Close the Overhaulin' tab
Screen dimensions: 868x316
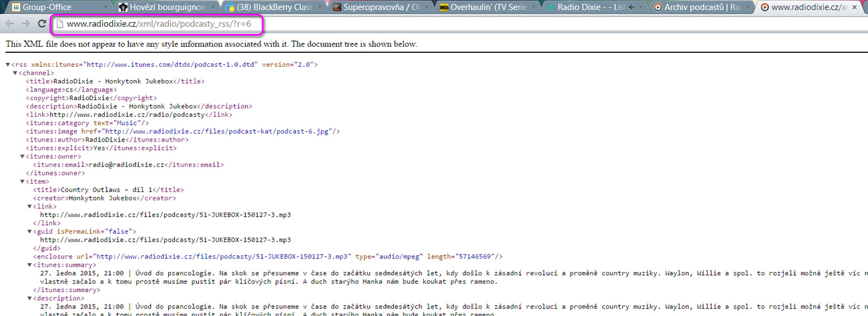click(534, 7)
